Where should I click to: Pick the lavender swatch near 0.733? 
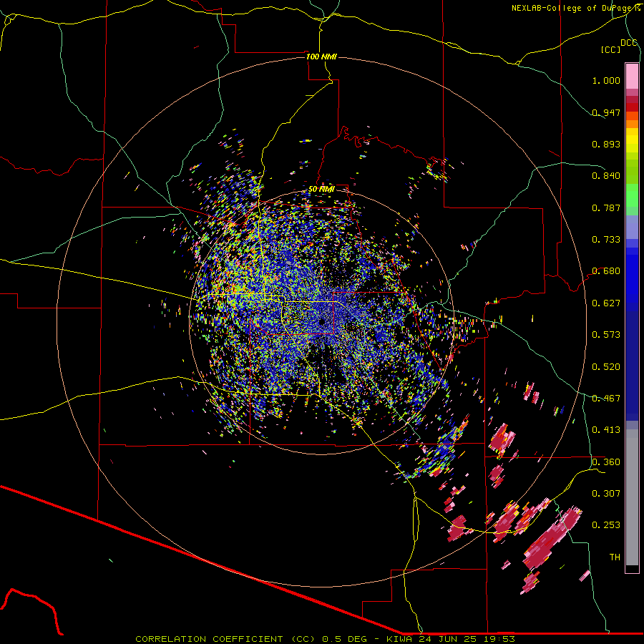pos(632,228)
